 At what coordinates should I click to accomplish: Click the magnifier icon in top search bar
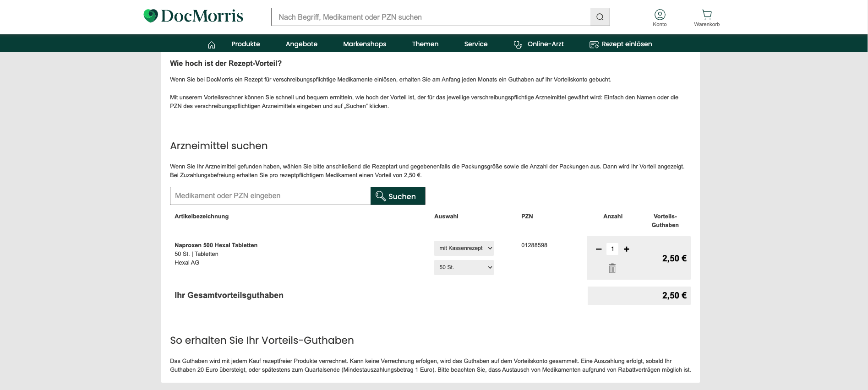coord(600,17)
